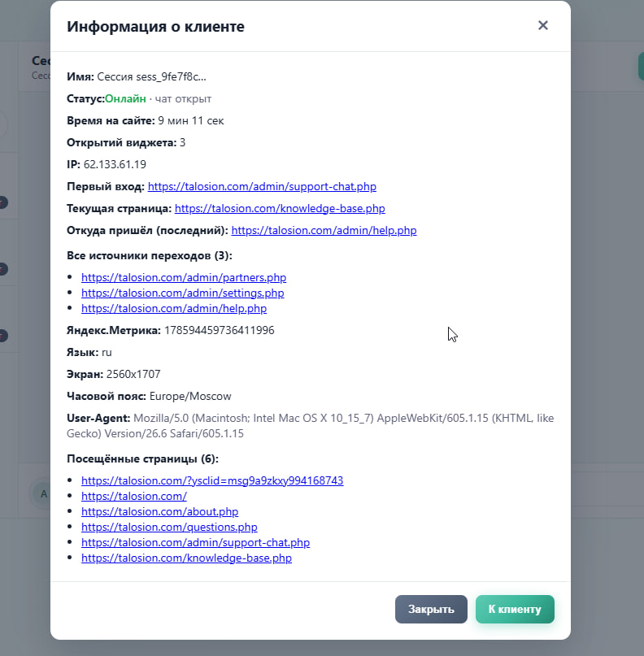Open visited questions.php page link
Screen dimensions: 644x656
point(169,527)
